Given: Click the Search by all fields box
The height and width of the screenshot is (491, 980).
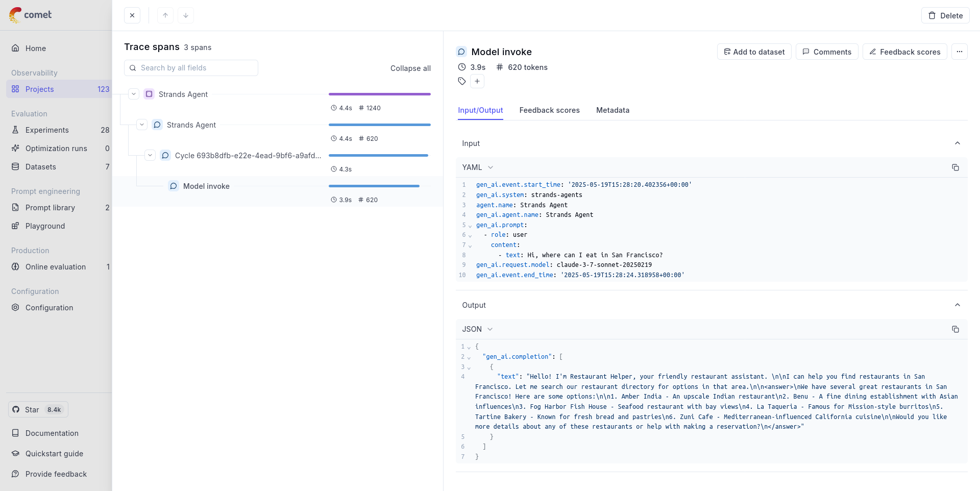Looking at the screenshot, I should coord(191,68).
